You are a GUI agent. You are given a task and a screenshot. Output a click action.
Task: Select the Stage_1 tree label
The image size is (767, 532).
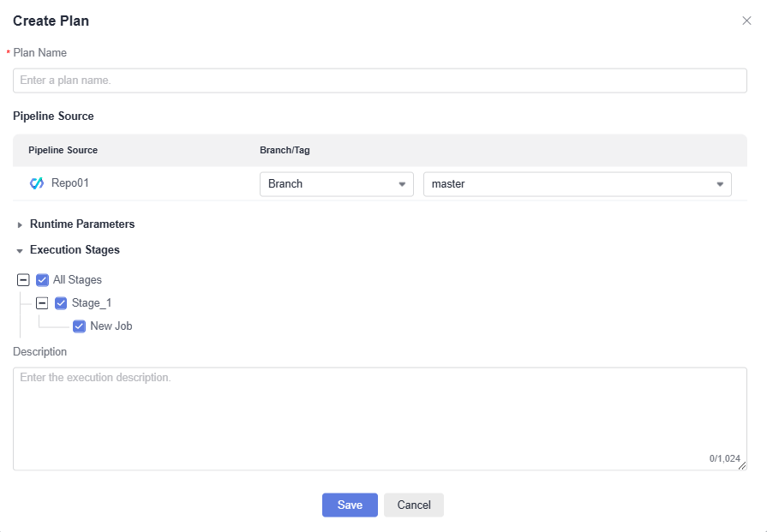click(x=92, y=302)
